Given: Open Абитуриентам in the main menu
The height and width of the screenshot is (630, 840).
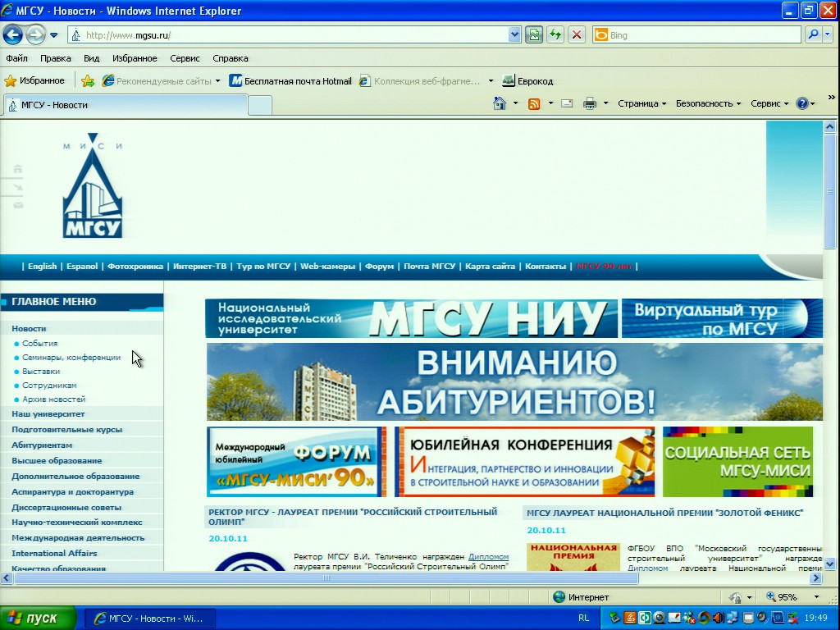Looking at the screenshot, I should tap(42, 445).
